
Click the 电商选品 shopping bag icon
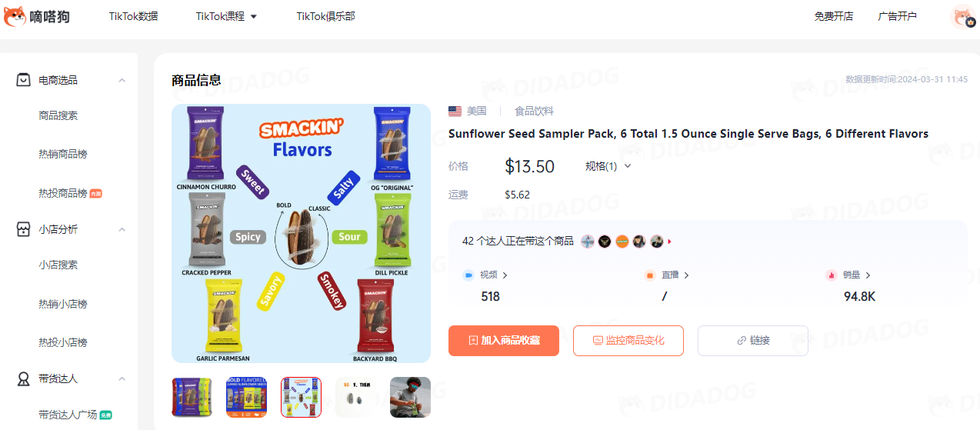coord(24,80)
